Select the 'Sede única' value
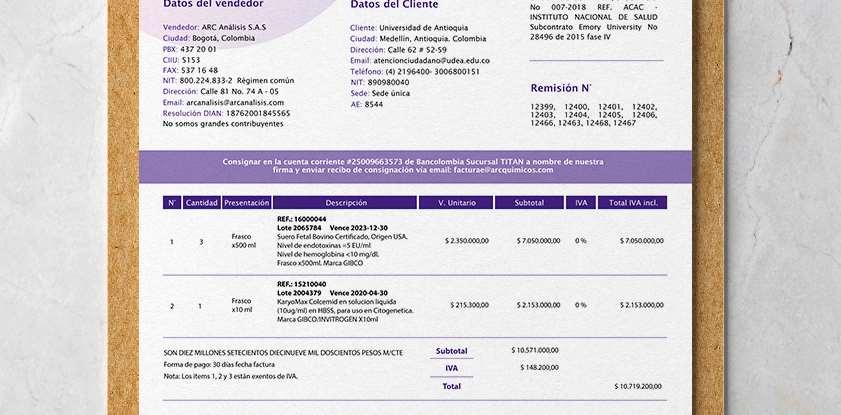Image resolution: width=841 pixels, height=415 pixels. click(x=391, y=93)
